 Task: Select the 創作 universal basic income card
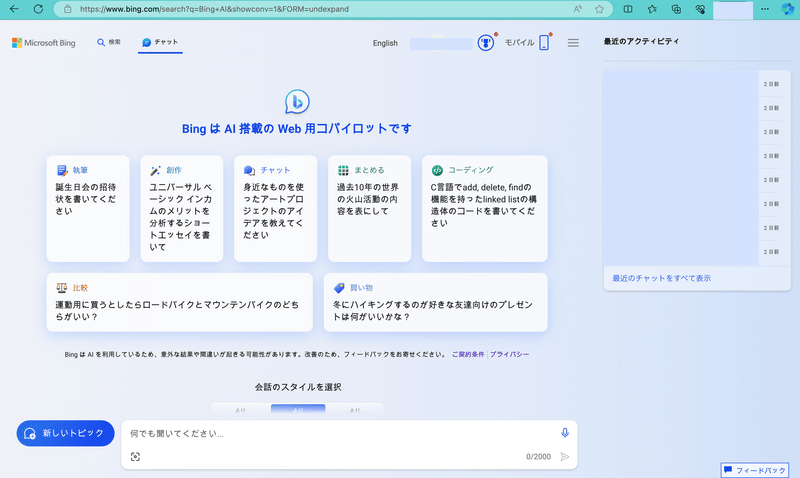(x=182, y=209)
